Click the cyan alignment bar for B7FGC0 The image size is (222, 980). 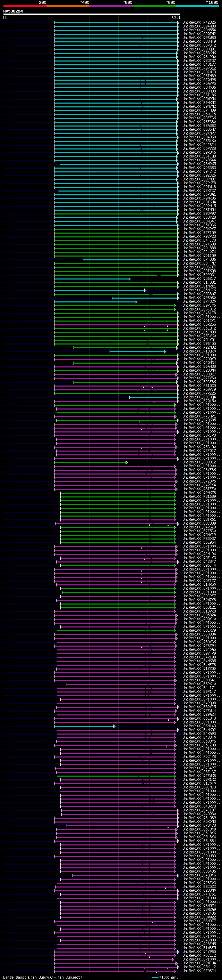pyautogui.click(x=96, y=302)
